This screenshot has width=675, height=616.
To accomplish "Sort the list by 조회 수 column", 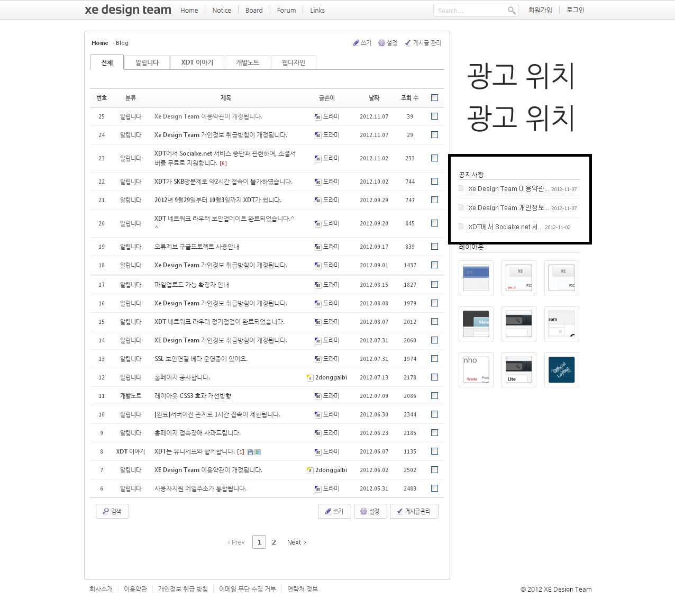I will click(x=409, y=98).
